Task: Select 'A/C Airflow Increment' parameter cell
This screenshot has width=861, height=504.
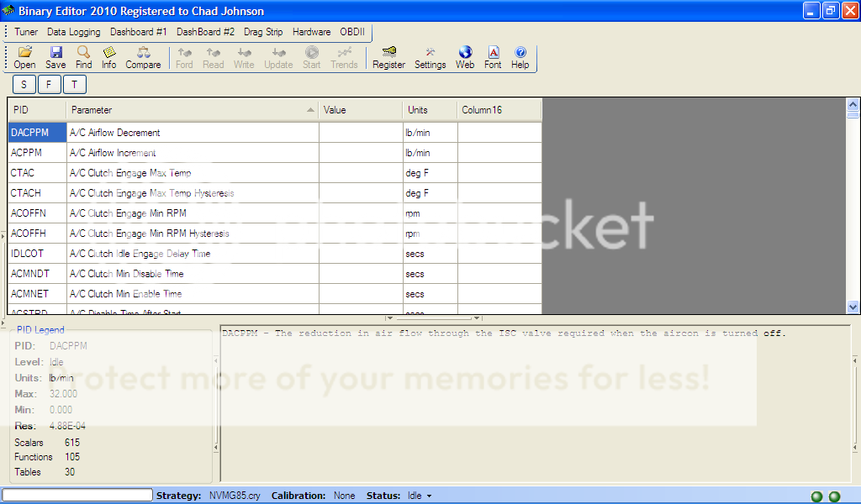Action: click(x=193, y=153)
